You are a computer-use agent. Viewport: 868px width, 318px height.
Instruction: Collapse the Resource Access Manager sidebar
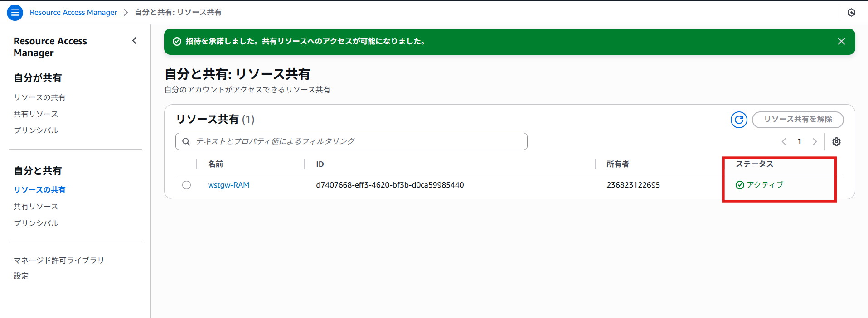(134, 41)
